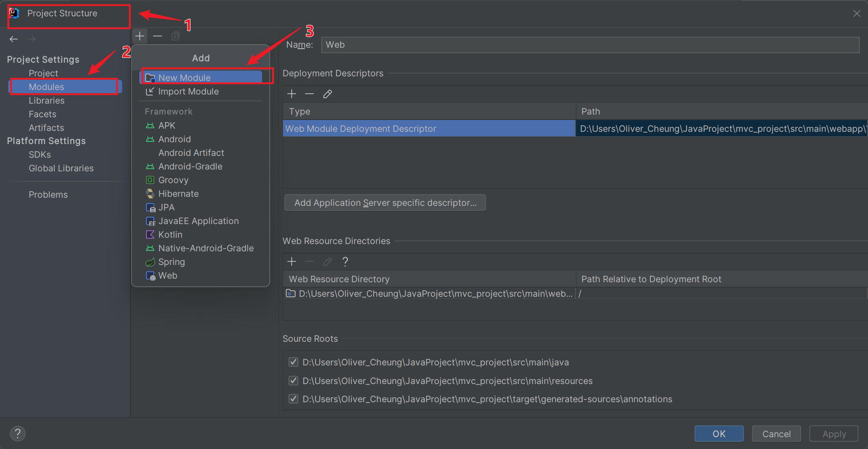The height and width of the screenshot is (449, 868).
Task: Edit web resource directory pencil icon
Action: click(328, 261)
